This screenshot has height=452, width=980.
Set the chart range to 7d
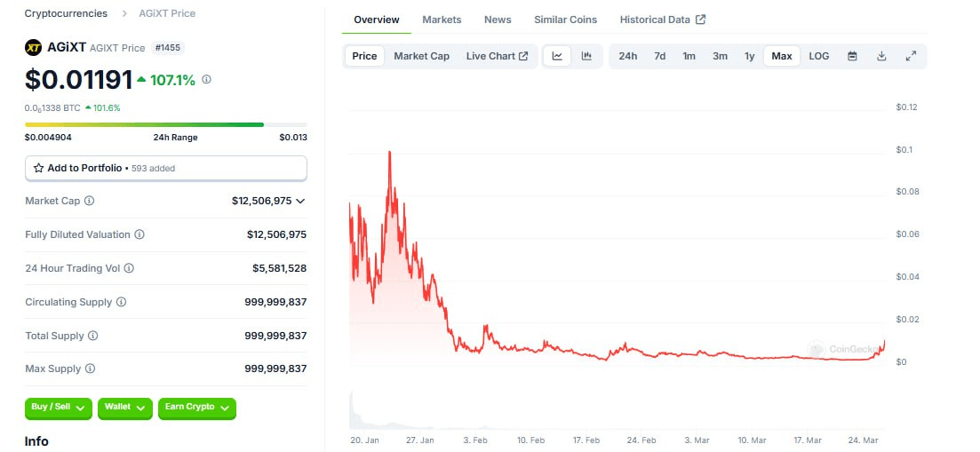[x=660, y=56]
